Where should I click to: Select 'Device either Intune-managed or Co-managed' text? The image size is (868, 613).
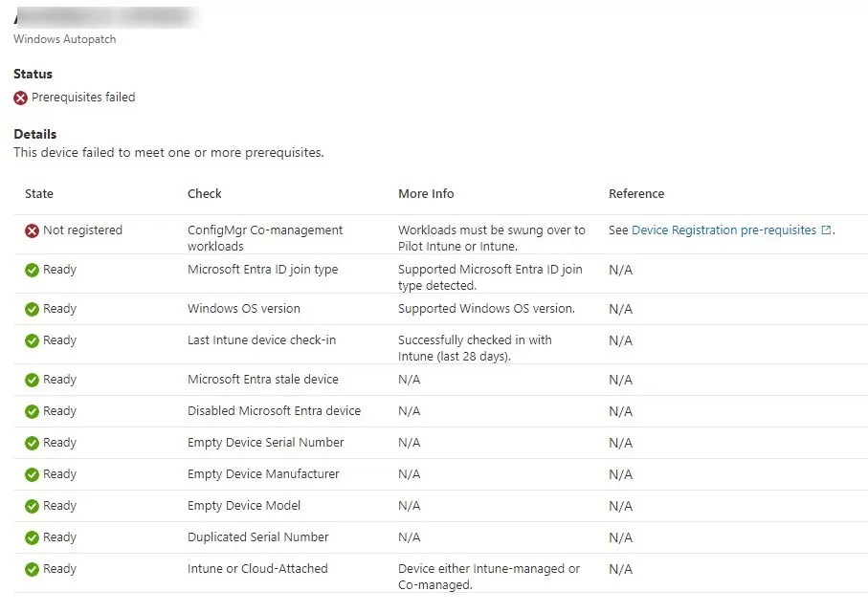point(489,577)
